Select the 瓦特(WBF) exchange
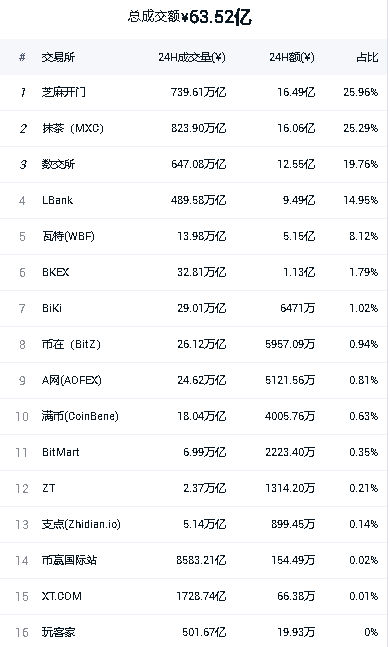This screenshot has width=390, height=647. 193,236
